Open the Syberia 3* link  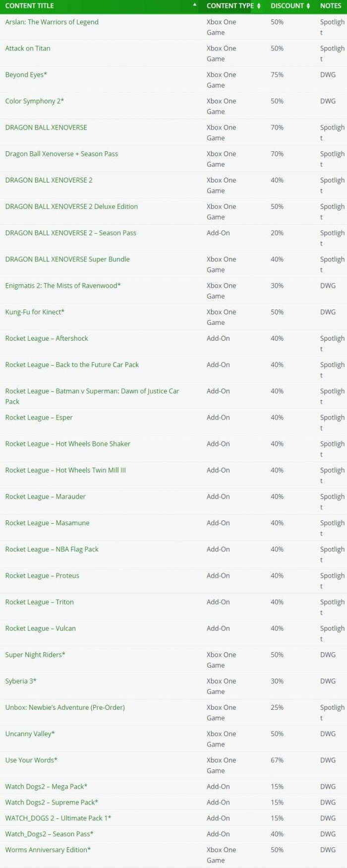pos(21,681)
